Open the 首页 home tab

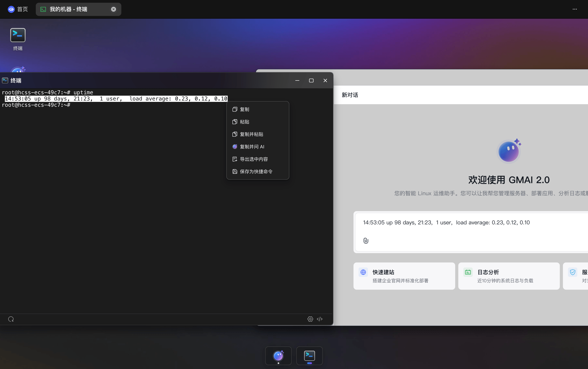click(17, 9)
